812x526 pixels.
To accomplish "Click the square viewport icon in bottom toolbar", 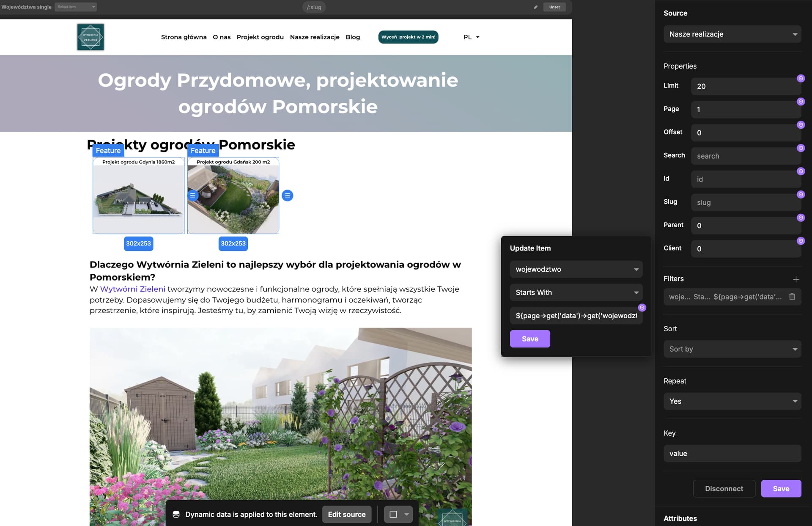I will [393, 515].
